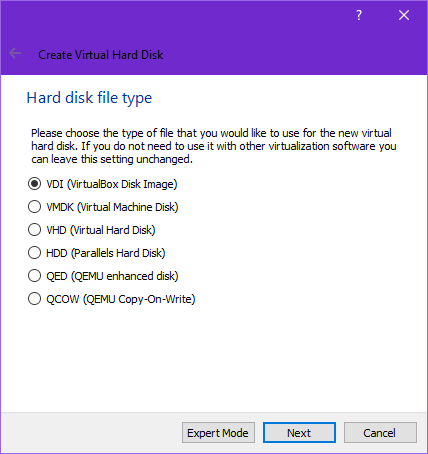The width and height of the screenshot is (428, 454).
Task: Click the Cancel button
Action: click(x=380, y=433)
